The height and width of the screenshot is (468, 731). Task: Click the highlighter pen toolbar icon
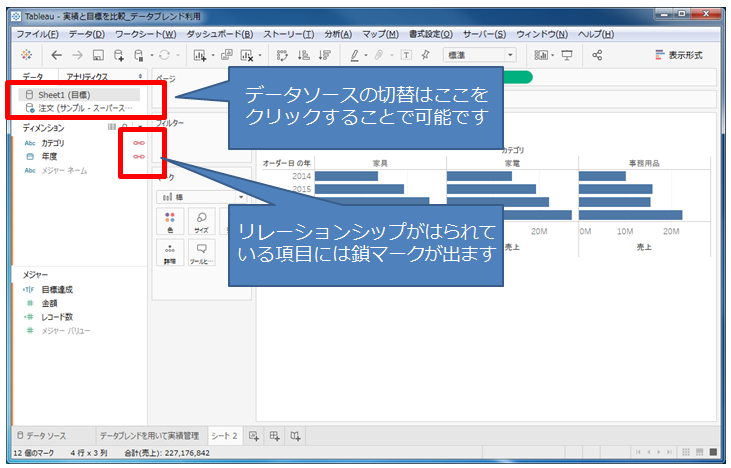(x=355, y=55)
